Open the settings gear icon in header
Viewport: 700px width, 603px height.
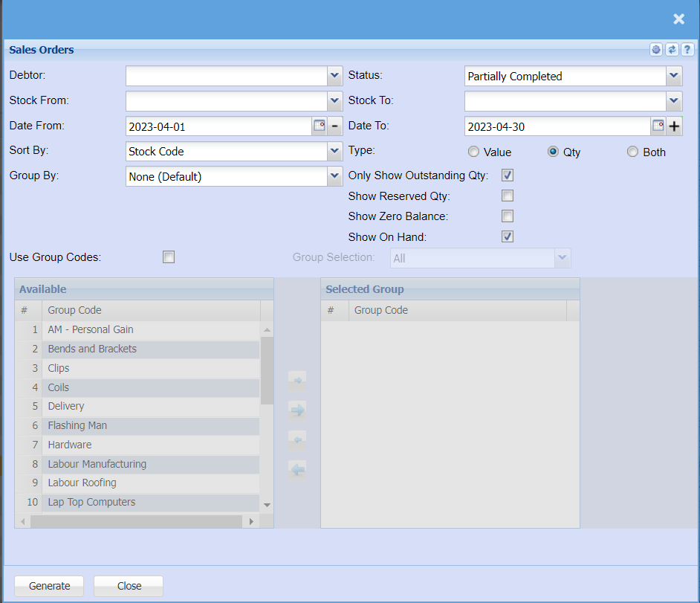coord(656,50)
